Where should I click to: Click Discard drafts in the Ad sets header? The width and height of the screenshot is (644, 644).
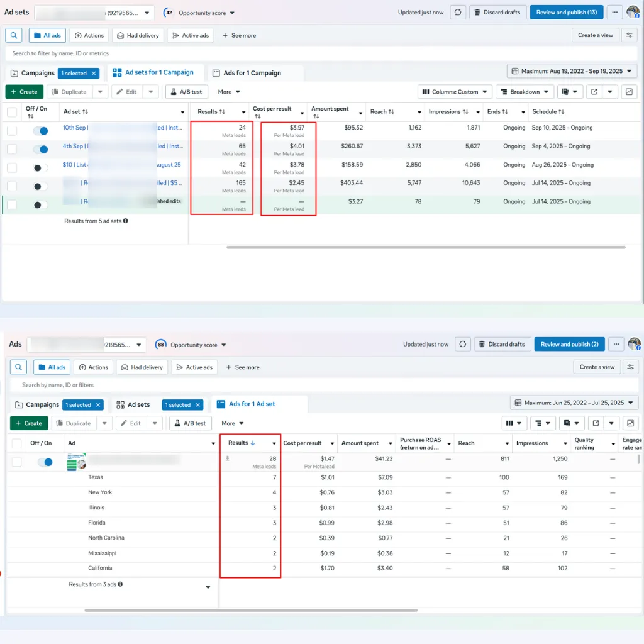tap(497, 13)
